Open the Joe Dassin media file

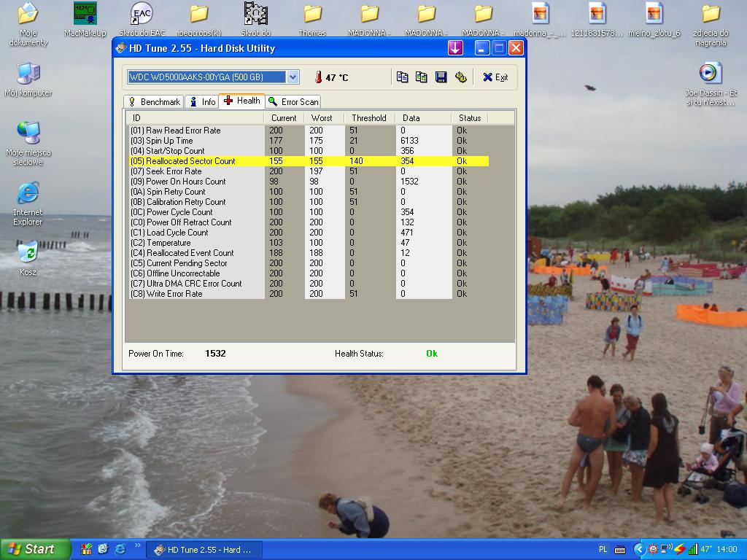[711, 84]
